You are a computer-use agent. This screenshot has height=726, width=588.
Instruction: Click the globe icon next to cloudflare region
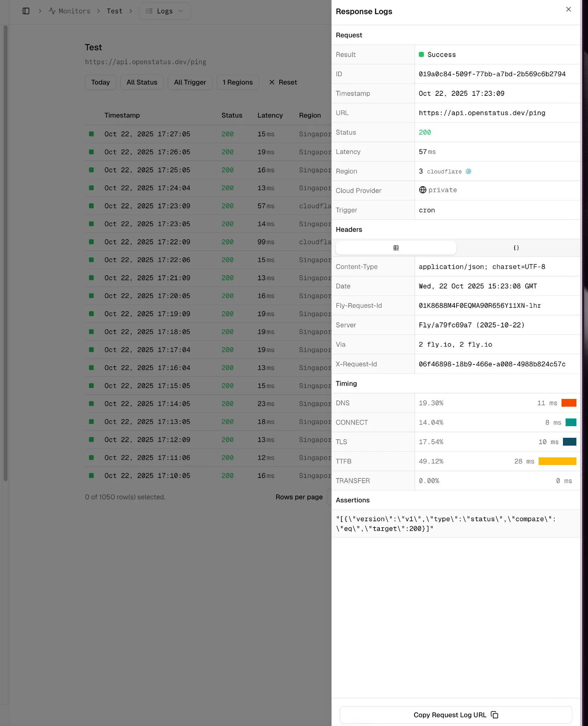tap(469, 171)
